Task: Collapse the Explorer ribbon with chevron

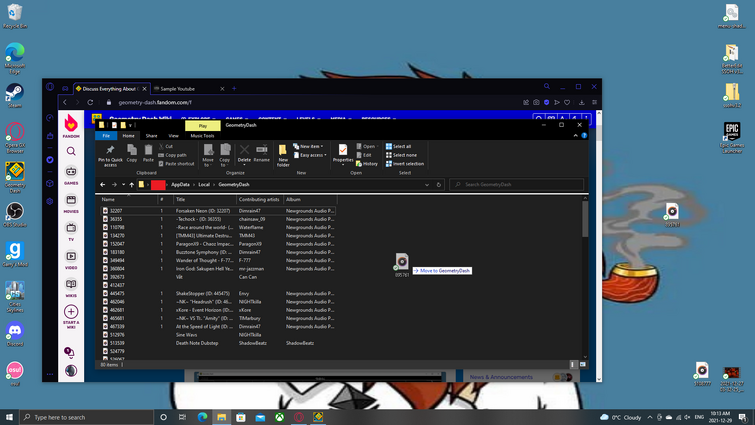Action: pos(575,136)
